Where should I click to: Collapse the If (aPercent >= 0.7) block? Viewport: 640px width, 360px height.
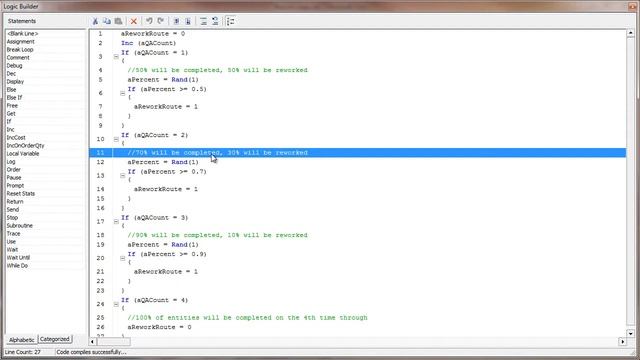[122, 176]
